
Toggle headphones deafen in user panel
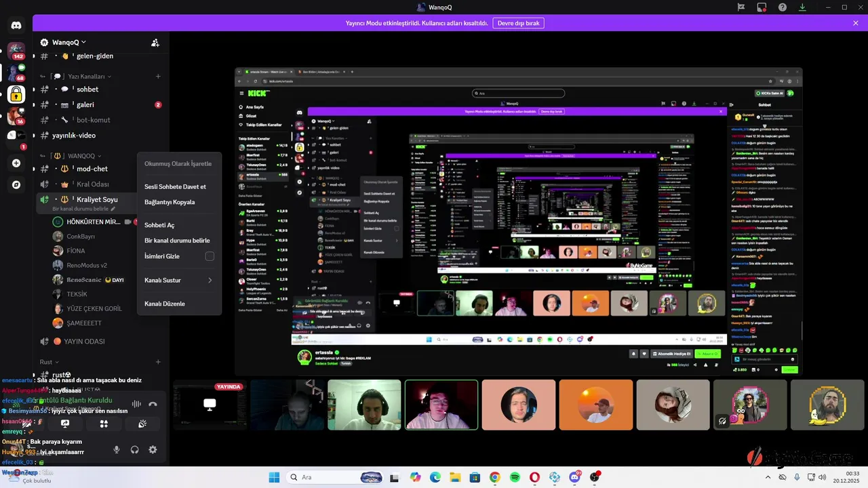[x=134, y=449]
